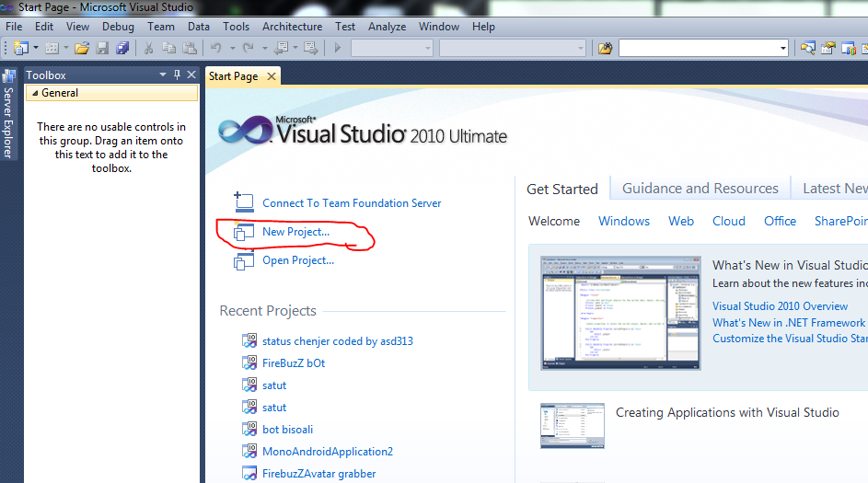
Task: Open recent project FirebuzZAvatar grabber
Action: tap(318, 474)
